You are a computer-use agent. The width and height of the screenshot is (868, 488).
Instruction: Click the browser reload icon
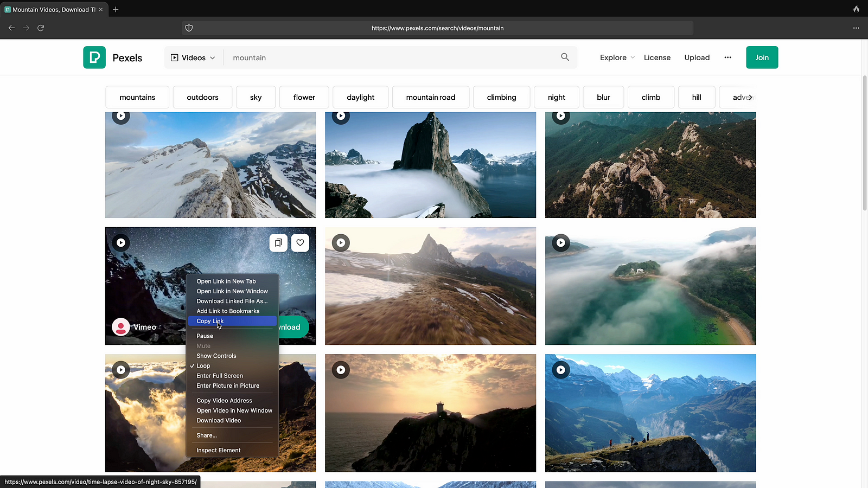click(41, 28)
